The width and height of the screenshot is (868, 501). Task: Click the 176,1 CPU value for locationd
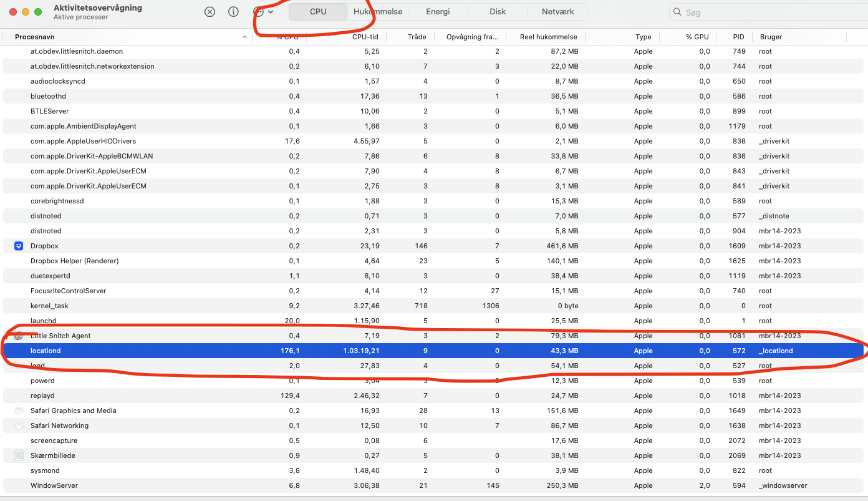[x=290, y=351]
